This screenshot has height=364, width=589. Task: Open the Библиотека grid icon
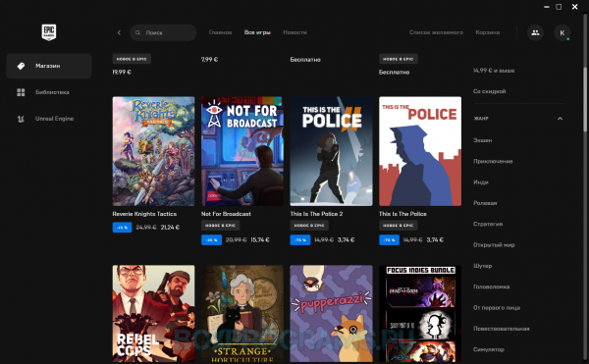click(21, 92)
